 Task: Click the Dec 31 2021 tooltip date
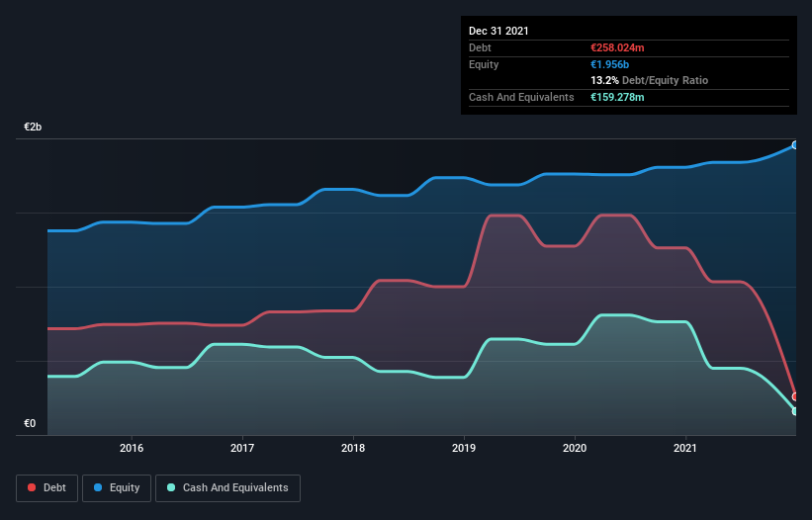pos(498,31)
